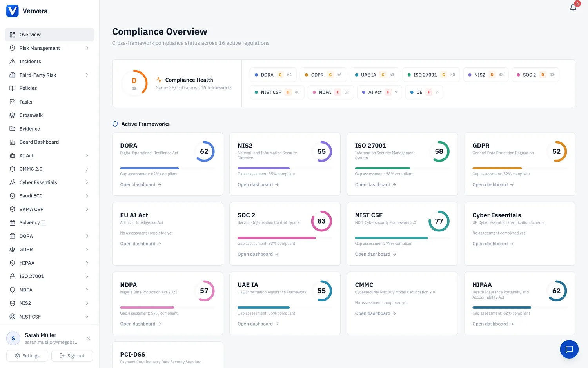The width and height of the screenshot is (588, 368).
Task: Click the Active Frameworks shield icon
Action: (115, 124)
